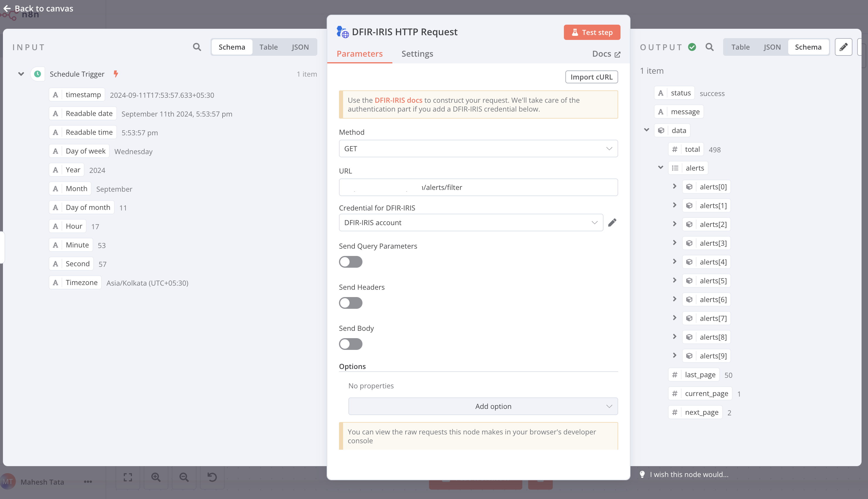Click the total number hash icon

point(675,149)
